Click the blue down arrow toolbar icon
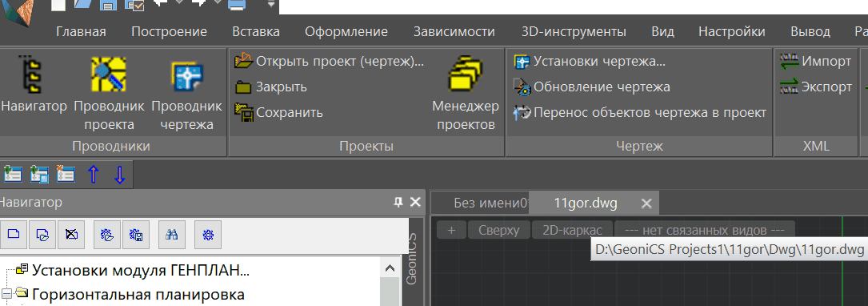868x306 pixels. [119, 174]
